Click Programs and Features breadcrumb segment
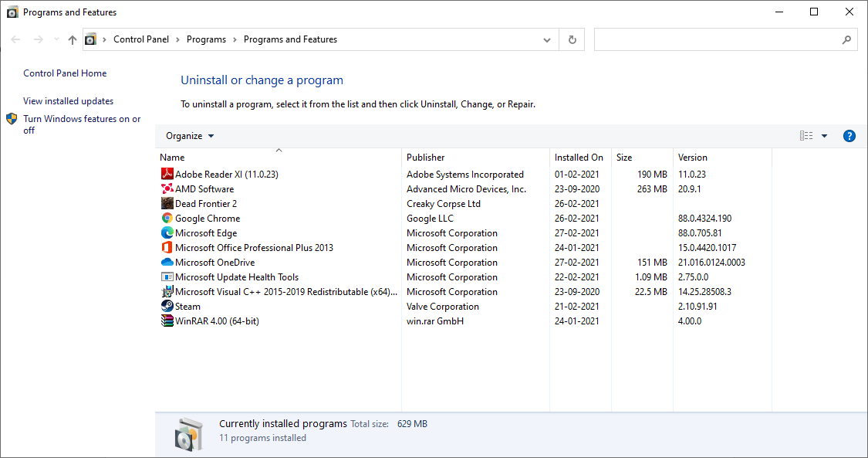 pos(290,39)
